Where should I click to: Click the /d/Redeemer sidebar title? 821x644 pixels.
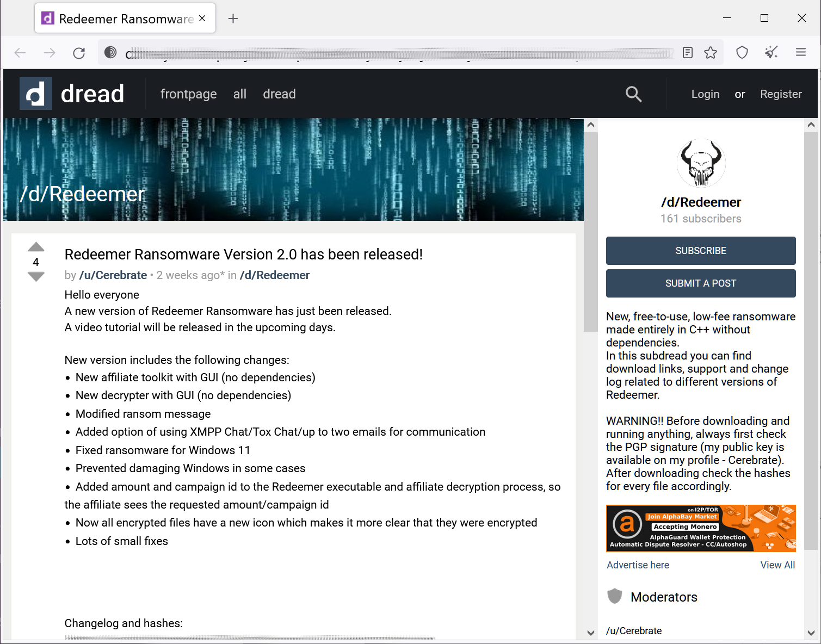(x=701, y=202)
